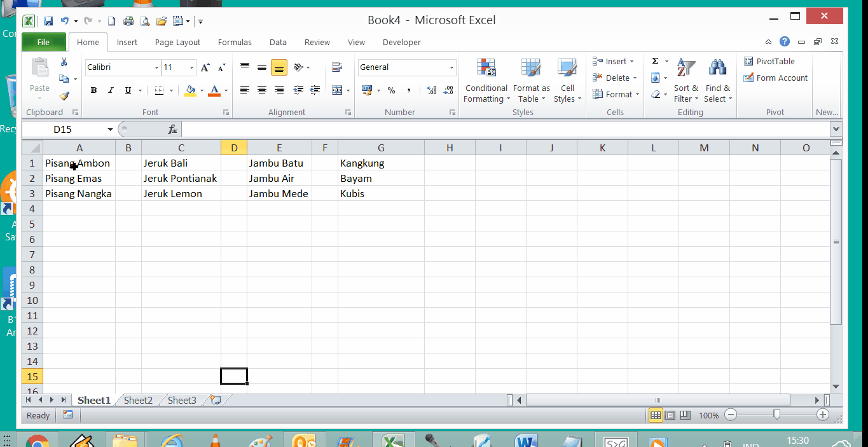Insert a PivotTable
This screenshot has width=868, height=447.
771,61
